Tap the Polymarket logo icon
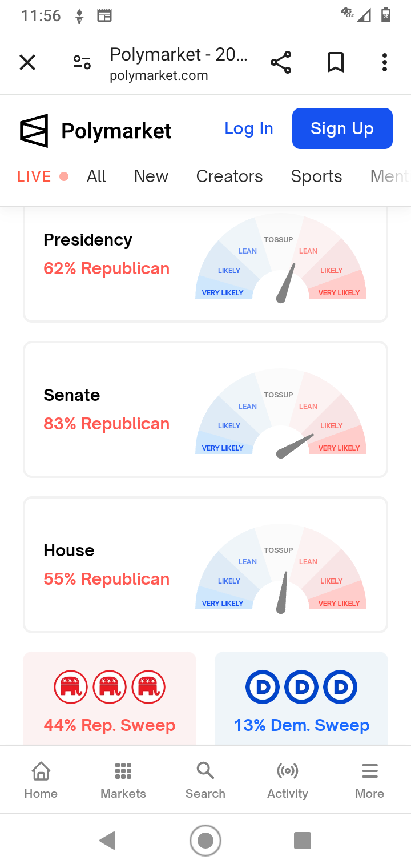This screenshot has width=411, height=868. tap(34, 131)
